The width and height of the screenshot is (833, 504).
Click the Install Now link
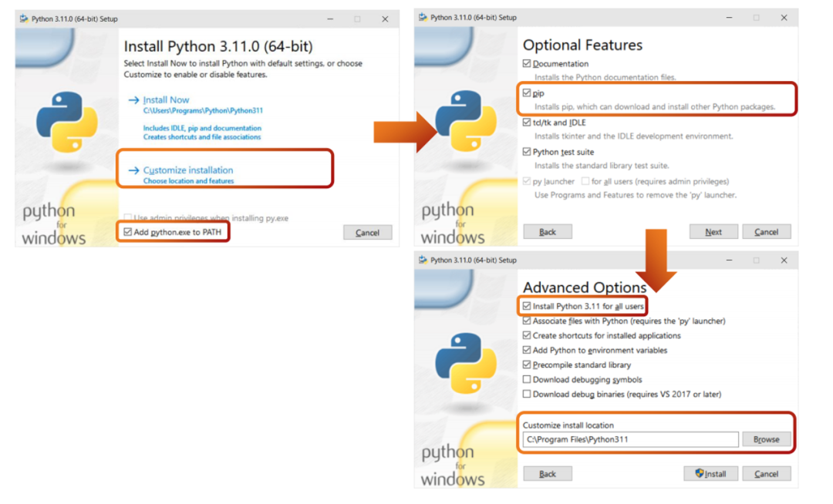166,100
